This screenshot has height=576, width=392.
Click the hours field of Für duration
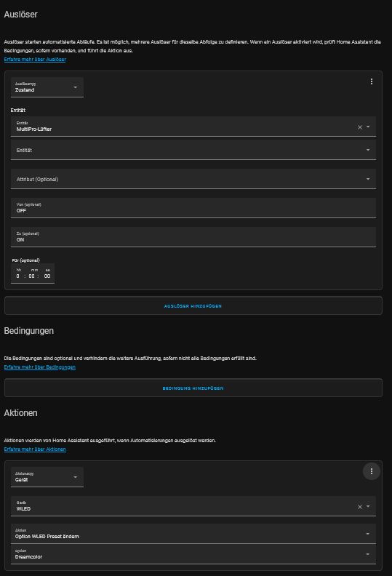[x=18, y=276]
